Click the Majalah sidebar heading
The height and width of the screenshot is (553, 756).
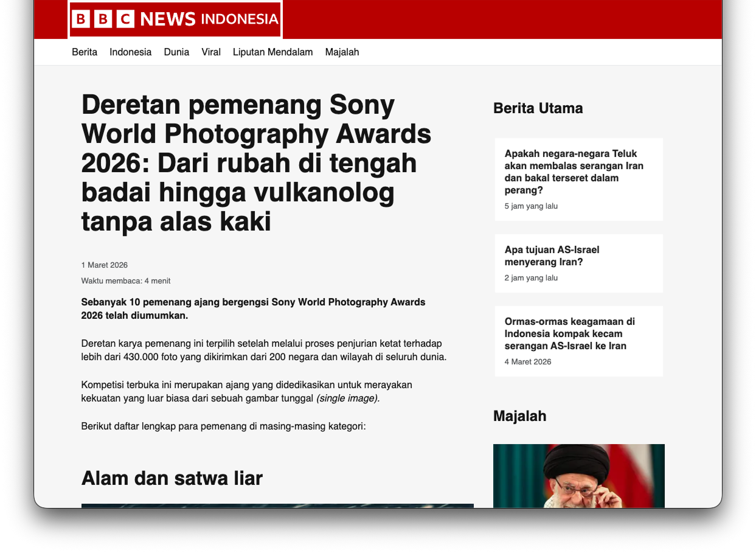click(x=519, y=416)
